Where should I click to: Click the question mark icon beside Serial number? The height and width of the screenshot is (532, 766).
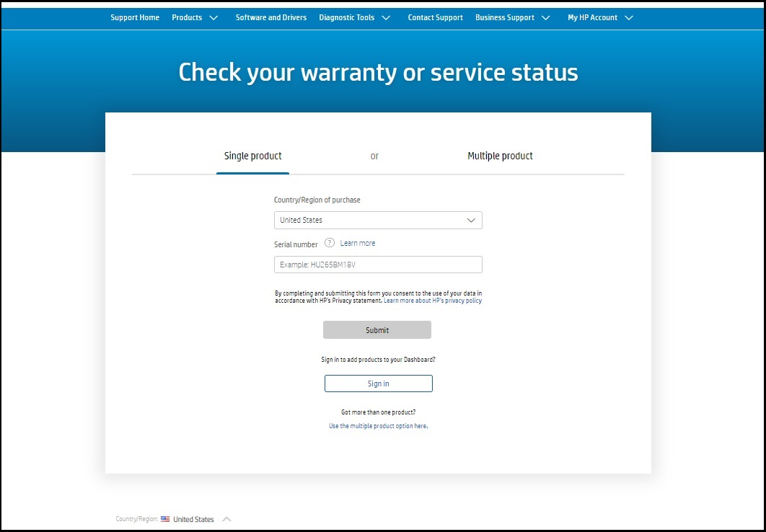coord(330,243)
